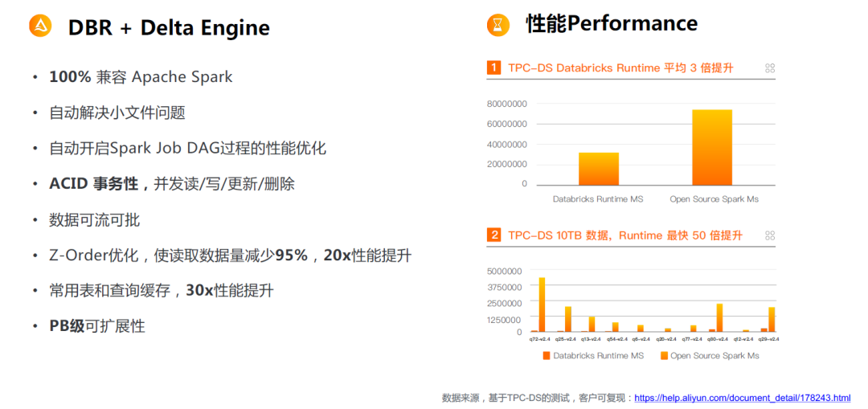Click the q6-v2.4 axis label

(x=643, y=339)
